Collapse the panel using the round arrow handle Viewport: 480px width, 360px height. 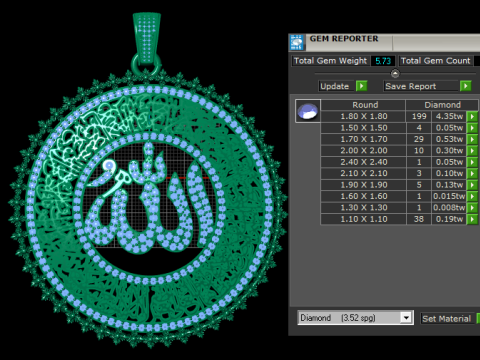pyautogui.click(x=395, y=73)
